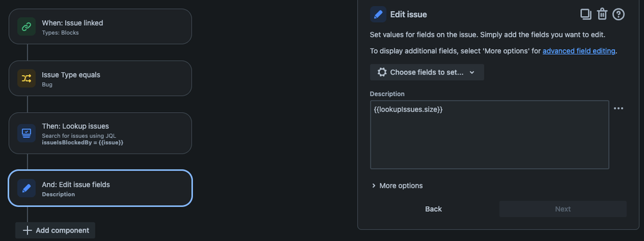Viewport: 644px width, 241px height.
Task: Click into the Description text area
Action: [489, 135]
